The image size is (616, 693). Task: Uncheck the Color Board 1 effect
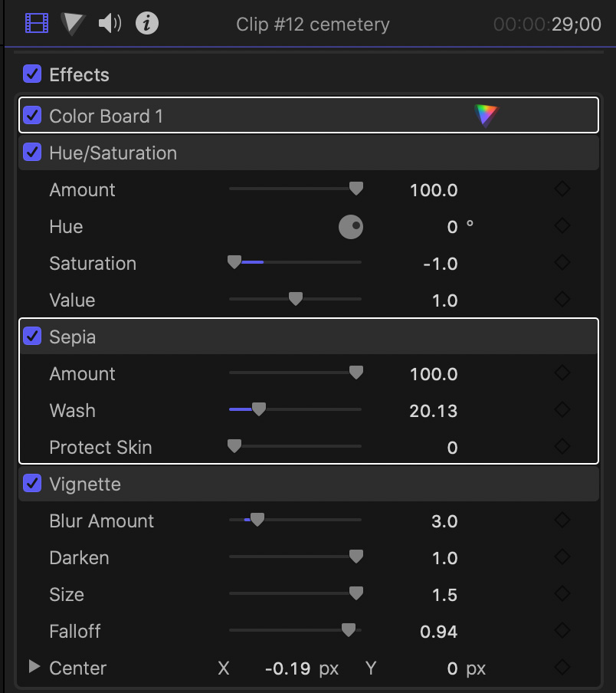point(32,116)
